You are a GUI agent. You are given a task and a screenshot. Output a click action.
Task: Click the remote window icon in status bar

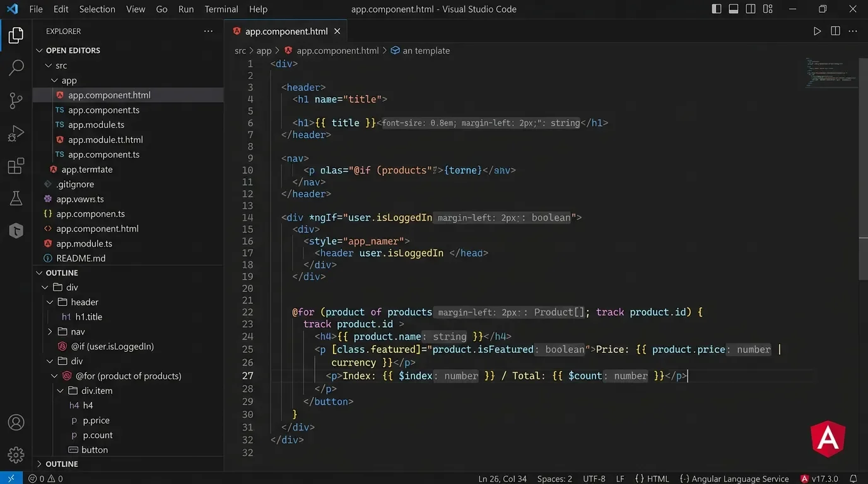click(11, 478)
